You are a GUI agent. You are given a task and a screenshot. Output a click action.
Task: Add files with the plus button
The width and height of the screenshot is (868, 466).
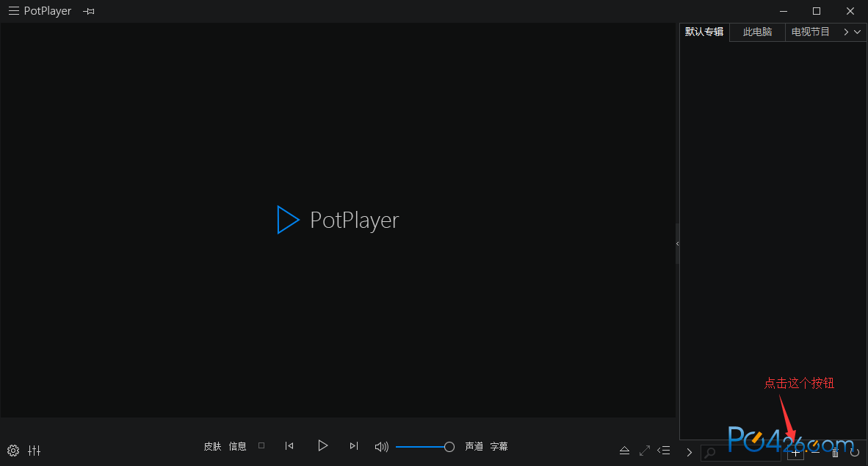795,454
